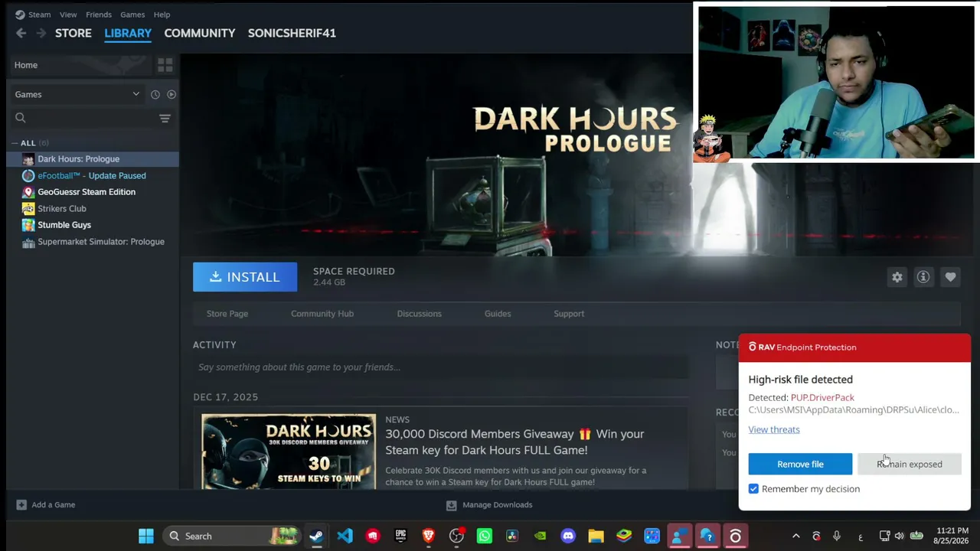The image size is (980, 551).
Task: Open the SONICSHERIF41 profile tab
Action: click(292, 33)
